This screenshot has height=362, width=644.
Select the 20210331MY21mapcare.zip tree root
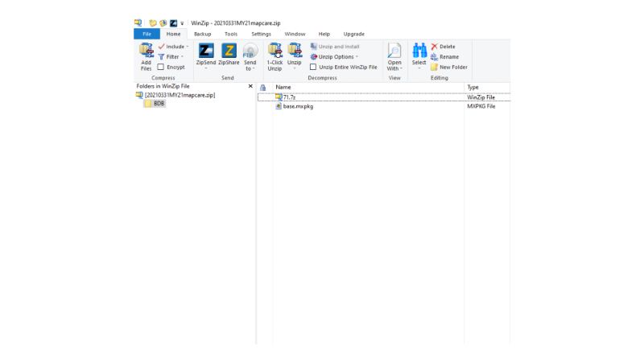[x=180, y=95]
